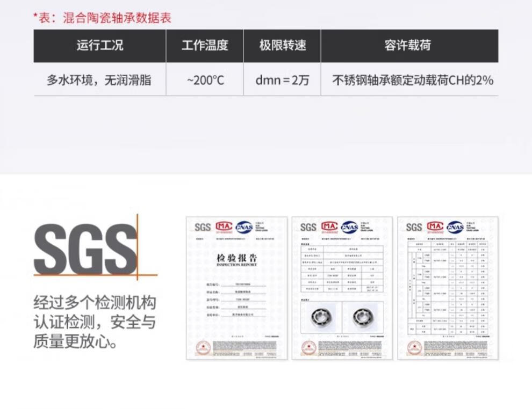Click the text '质量更放心。'
This screenshot has height=409, width=532.
click(x=76, y=341)
